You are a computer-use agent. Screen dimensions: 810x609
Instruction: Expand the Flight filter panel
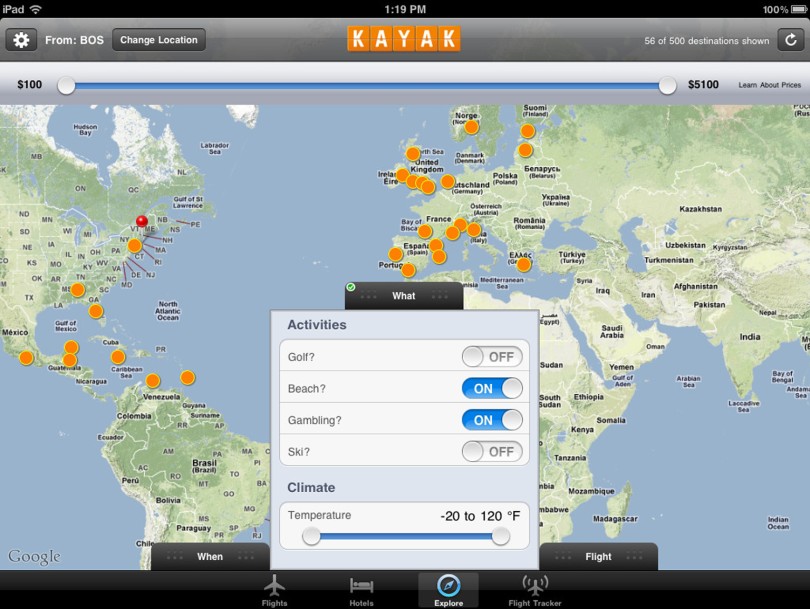point(598,556)
